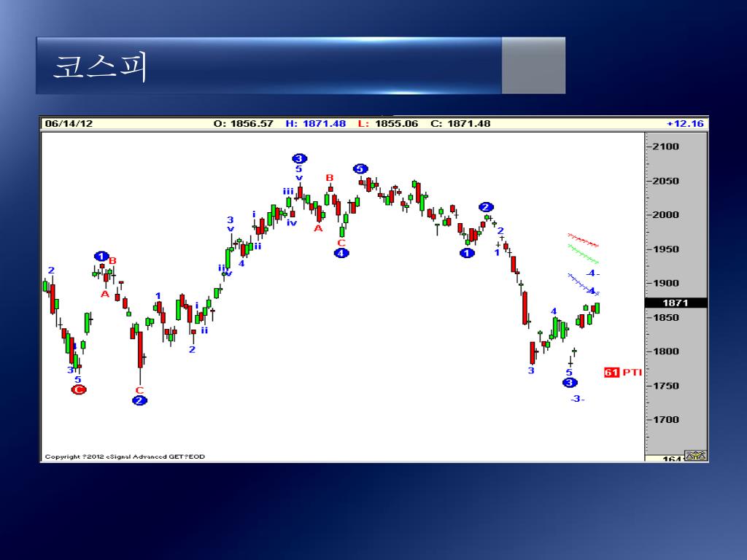Click the high value H: 1871.48
Screen dimensions: 747x560
pos(315,124)
